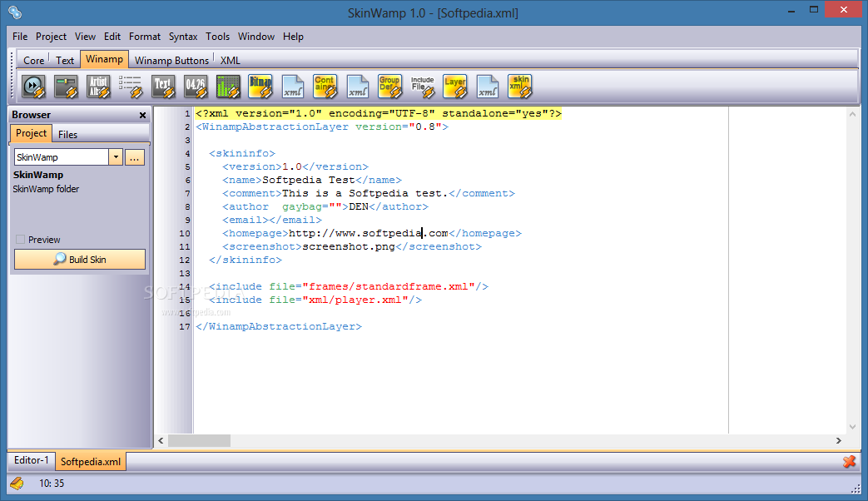Screen dimensions: 868x501
Task: Enable the Preview checkbox
Action: tap(21, 240)
